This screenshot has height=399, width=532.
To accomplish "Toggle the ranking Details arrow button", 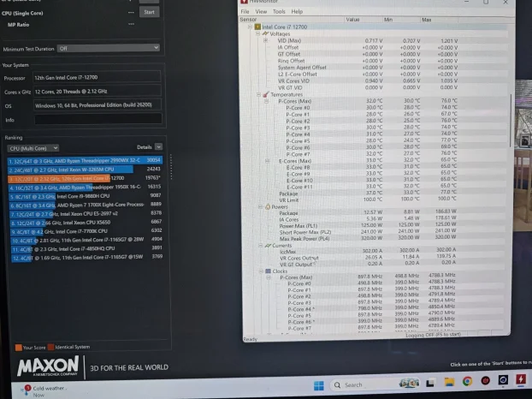I will (158, 146).
